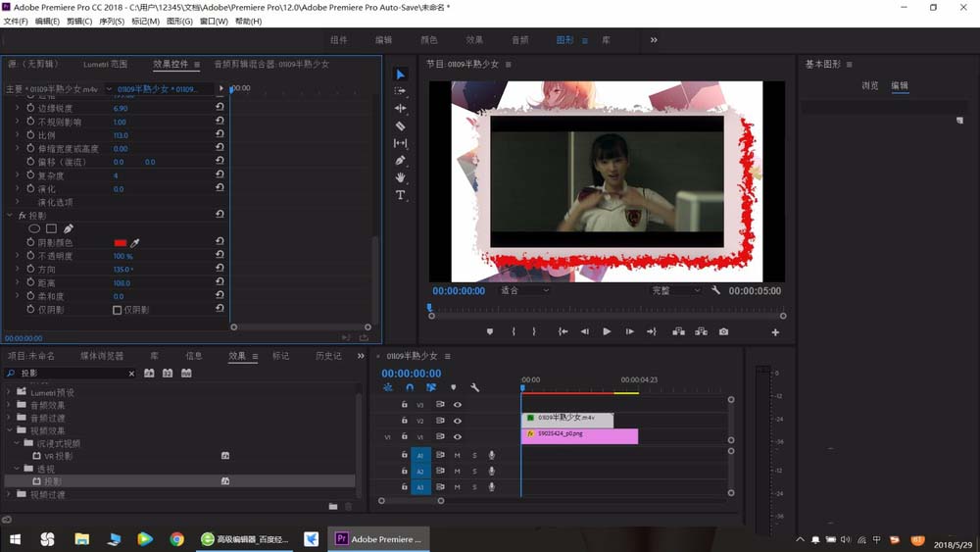Select the Razor tool in the toolbar

coord(400,125)
